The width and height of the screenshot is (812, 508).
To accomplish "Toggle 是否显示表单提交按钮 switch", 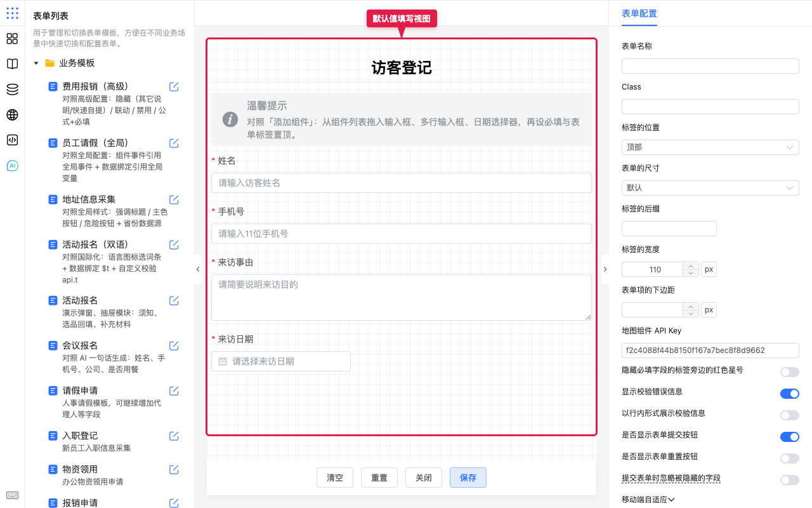I will (789, 437).
